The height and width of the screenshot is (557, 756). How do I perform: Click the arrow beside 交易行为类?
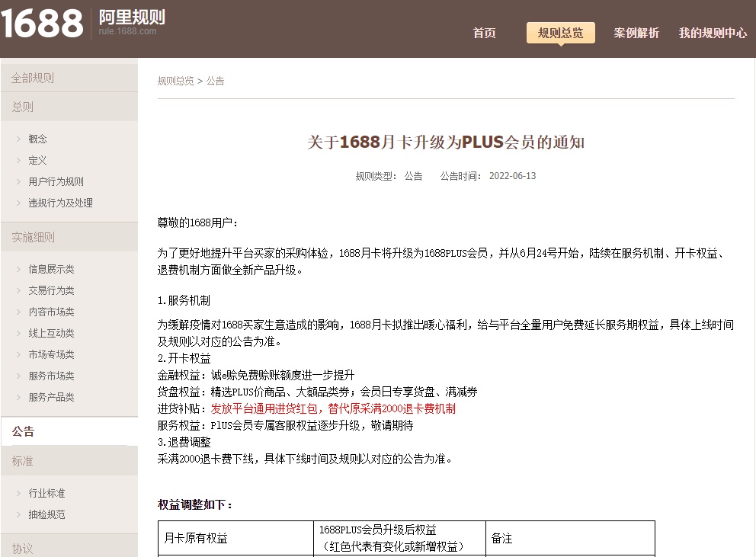click(18, 290)
